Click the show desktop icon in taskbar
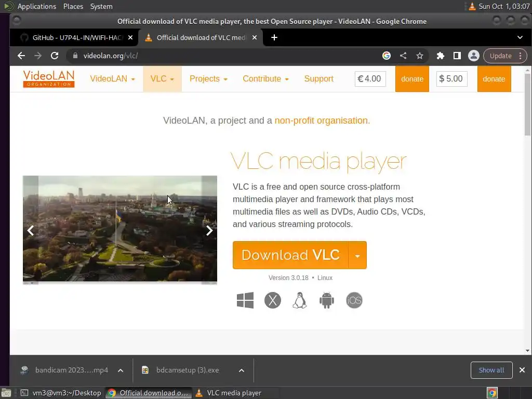Image resolution: width=532 pixels, height=399 pixels. (x=6, y=393)
